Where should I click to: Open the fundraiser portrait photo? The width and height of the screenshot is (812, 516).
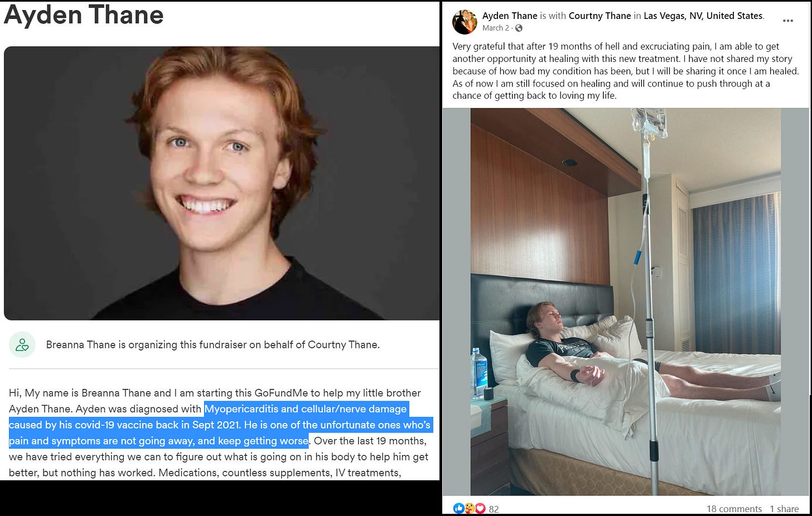221,183
